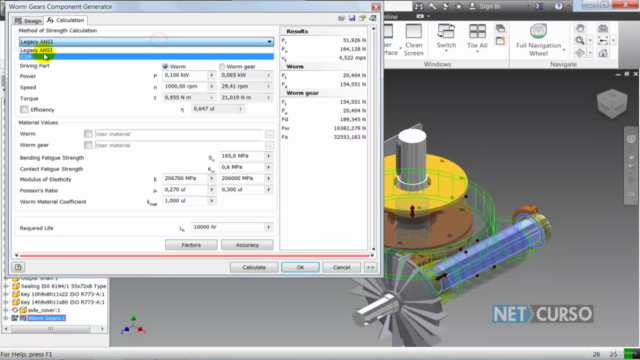The height and width of the screenshot is (360, 640).
Task: Select Key 14h9x9h11x80 ISO R773-A:1 tree item
Action: point(62,302)
